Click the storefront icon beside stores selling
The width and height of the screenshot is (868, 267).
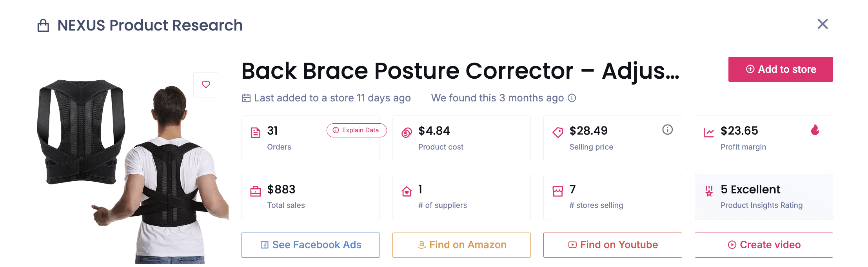557,191
